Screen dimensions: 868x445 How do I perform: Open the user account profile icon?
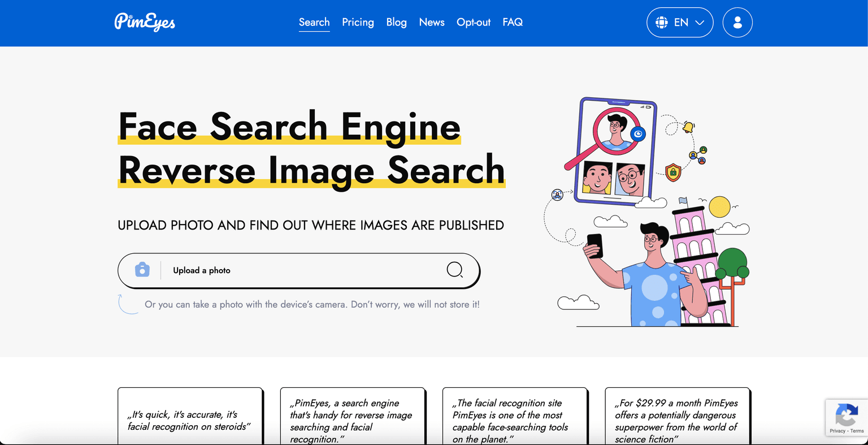[x=737, y=23]
